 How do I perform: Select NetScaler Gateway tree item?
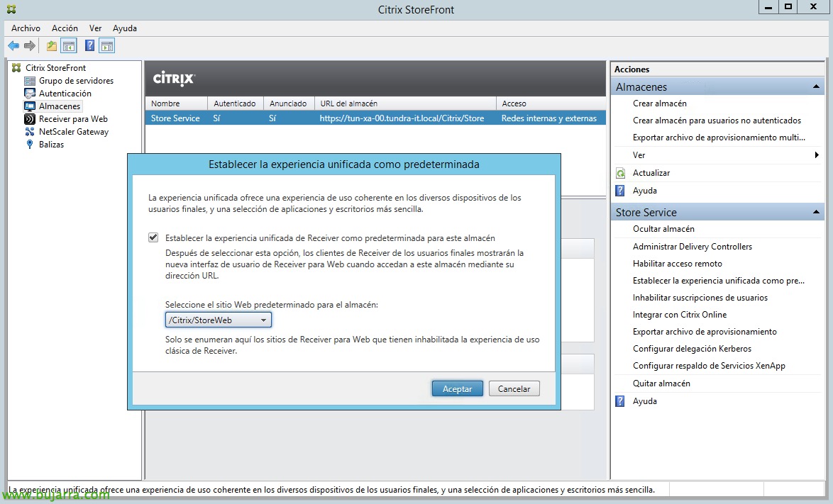coord(74,132)
